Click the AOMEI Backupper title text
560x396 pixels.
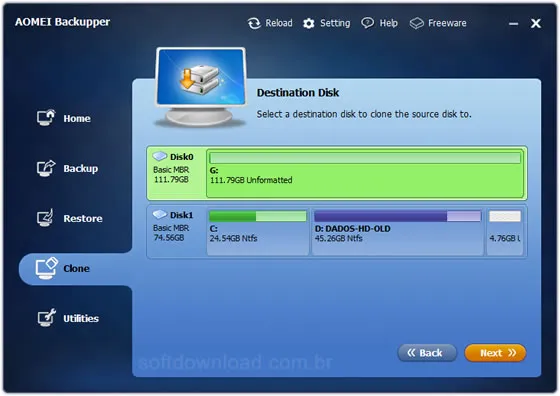(x=62, y=22)
